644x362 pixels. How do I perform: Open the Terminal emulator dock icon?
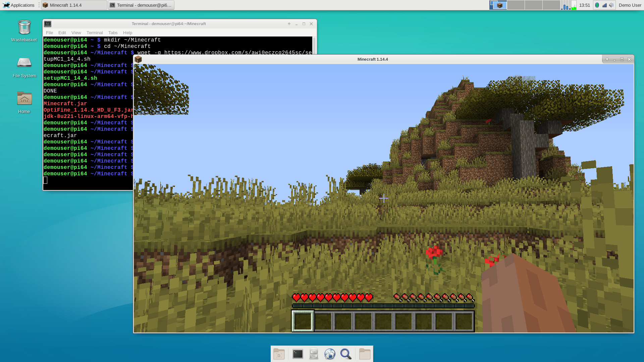[298, 354]
